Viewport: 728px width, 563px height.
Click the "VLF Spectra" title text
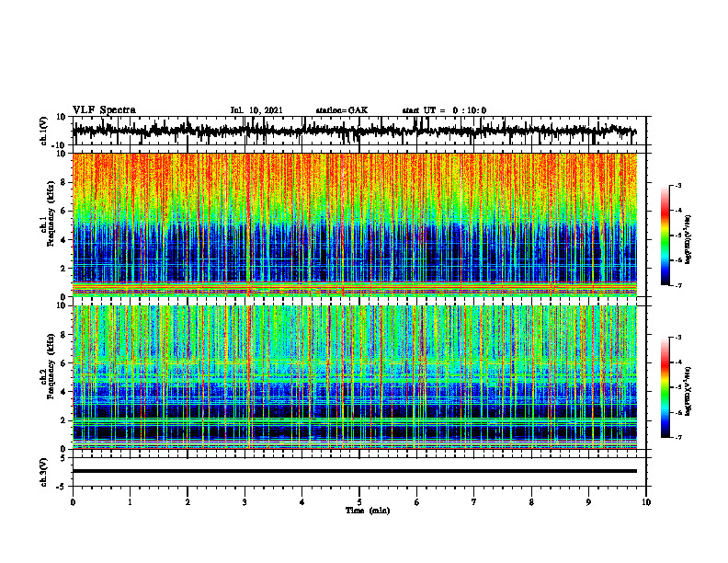[x=104, y=110]
